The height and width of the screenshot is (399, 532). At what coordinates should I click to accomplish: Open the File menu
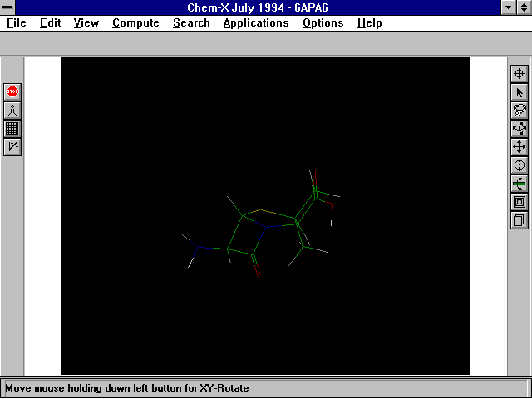click(x=17, y=22)
